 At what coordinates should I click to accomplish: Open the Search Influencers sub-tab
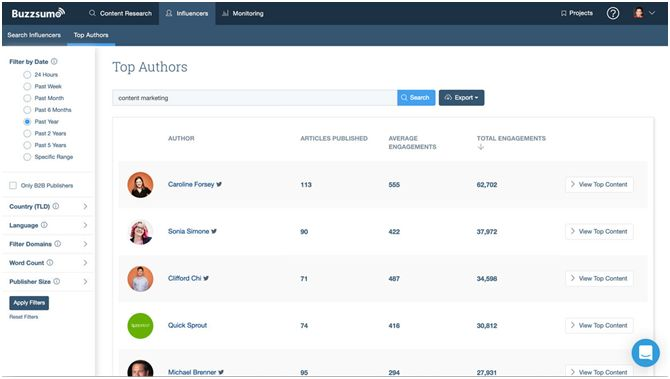point(34,35)
